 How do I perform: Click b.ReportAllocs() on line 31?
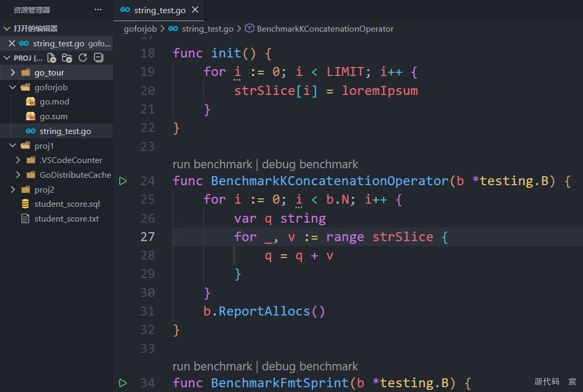point(264,311)
